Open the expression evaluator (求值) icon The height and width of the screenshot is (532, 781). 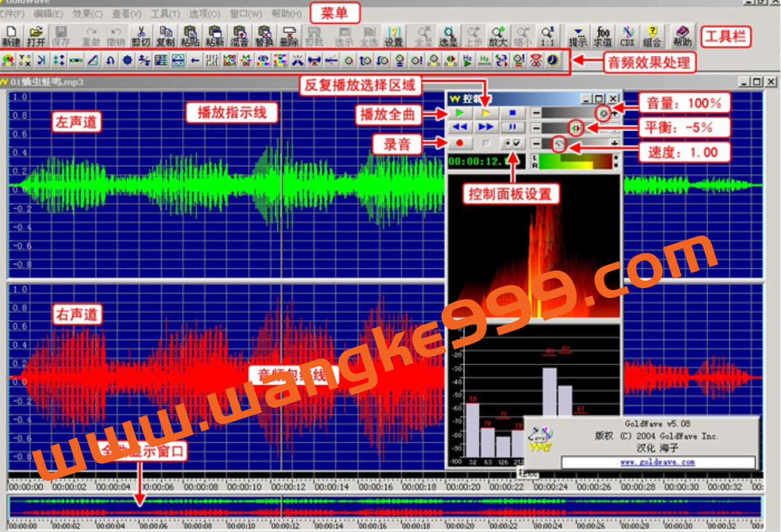tap(602, 35)
